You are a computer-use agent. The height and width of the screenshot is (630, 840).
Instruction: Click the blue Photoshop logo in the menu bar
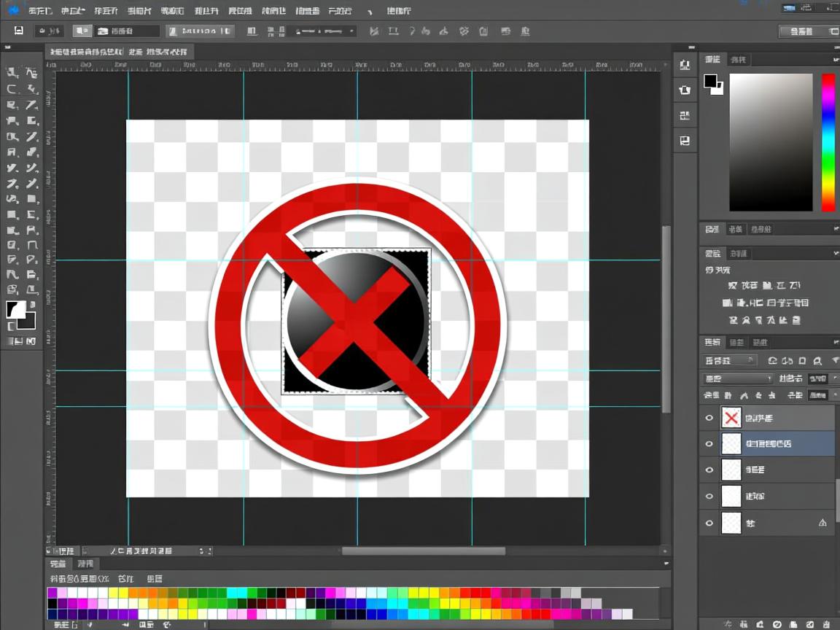coord(13,10)
